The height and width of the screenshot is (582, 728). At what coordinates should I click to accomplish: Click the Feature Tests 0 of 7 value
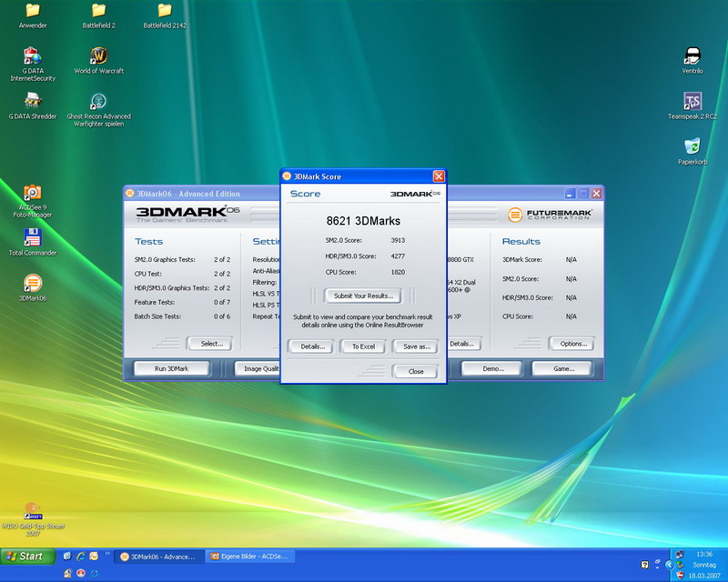pos(222,302)
